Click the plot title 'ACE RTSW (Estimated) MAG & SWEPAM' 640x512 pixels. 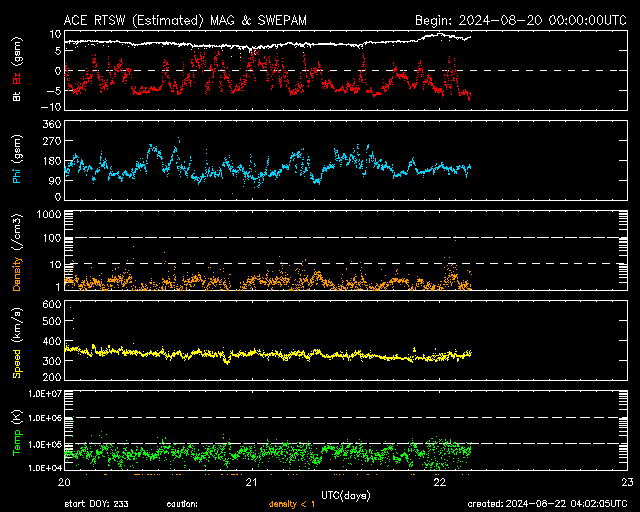185,20
